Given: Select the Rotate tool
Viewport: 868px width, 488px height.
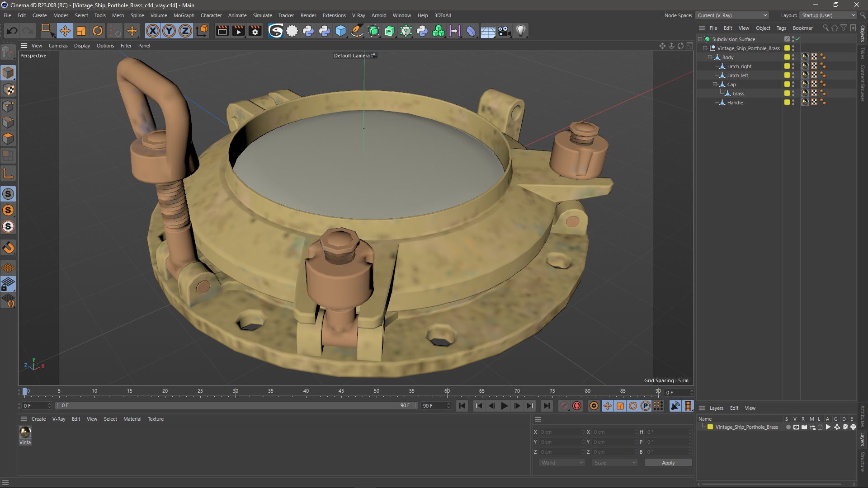Looking at the screenshot, I should tap(98, 31).
